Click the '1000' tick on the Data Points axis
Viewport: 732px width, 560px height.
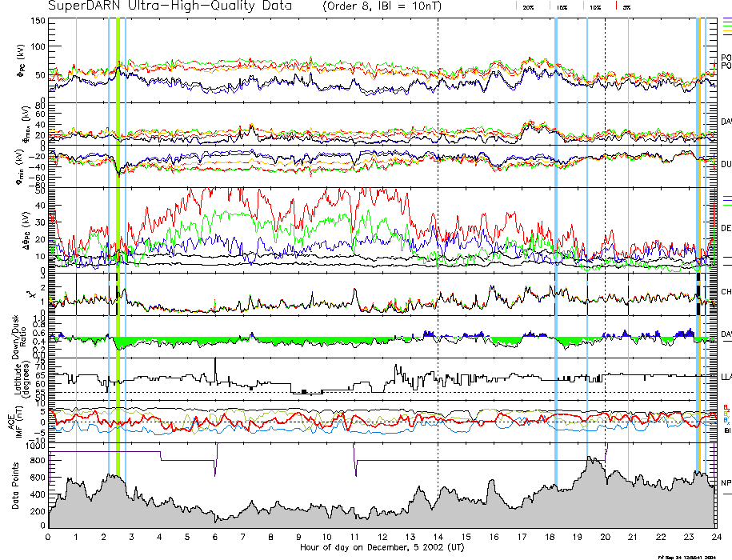pos(35,446)
